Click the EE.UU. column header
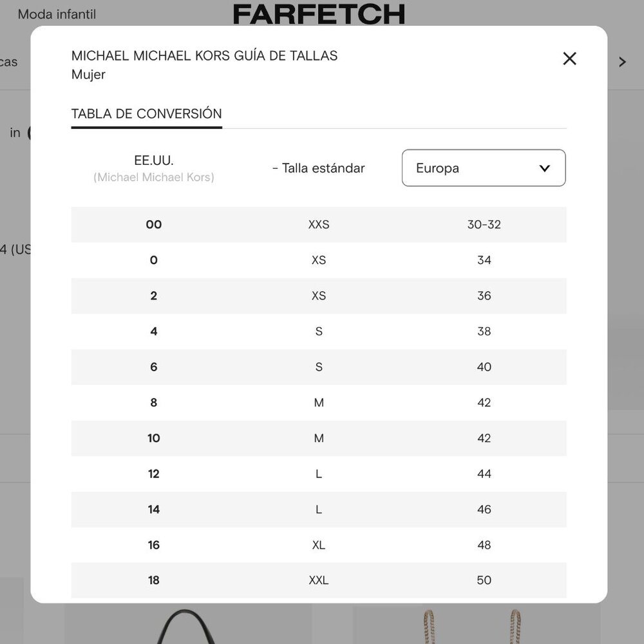The height and width of the screenshot is (644, 644). pyautogui.click(x=154, y=160)
